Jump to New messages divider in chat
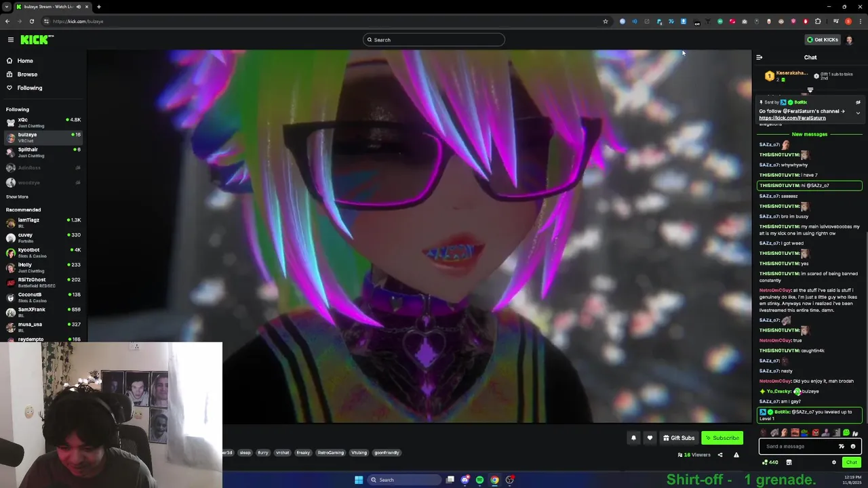The height and width of the screenshot is (488, 868). coord(810,134)
